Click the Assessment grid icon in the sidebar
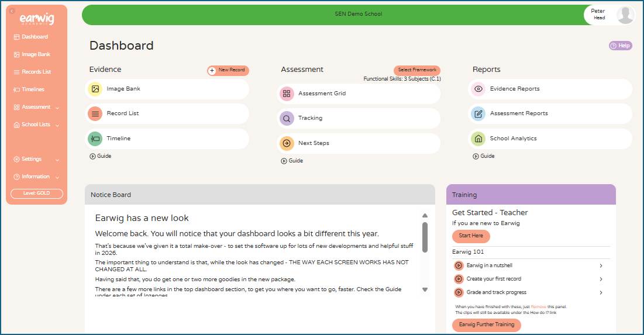 tap(16, 107)
